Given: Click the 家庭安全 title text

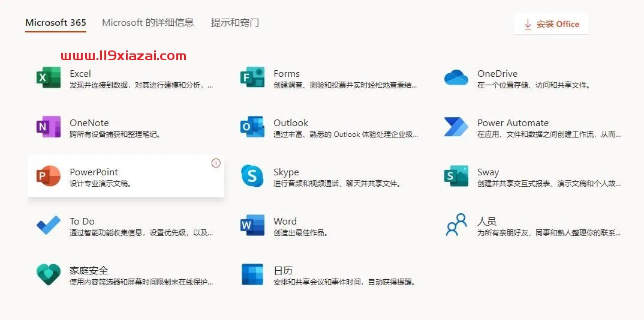Looking at the screenshot, I should (89, 270).
